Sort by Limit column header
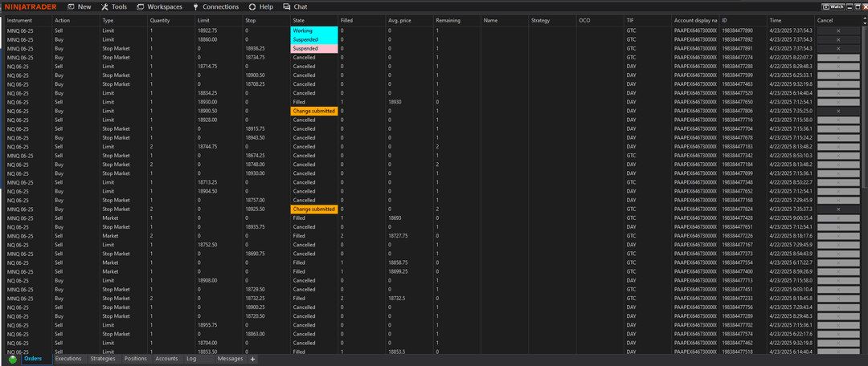Image resolution: width=868 pixels, height=366 pixels. pyautogui.click(x=219, y=20)
